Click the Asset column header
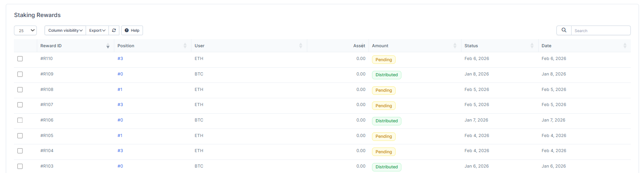The height and width of the screenshot is (173, 644). [359, 46]
